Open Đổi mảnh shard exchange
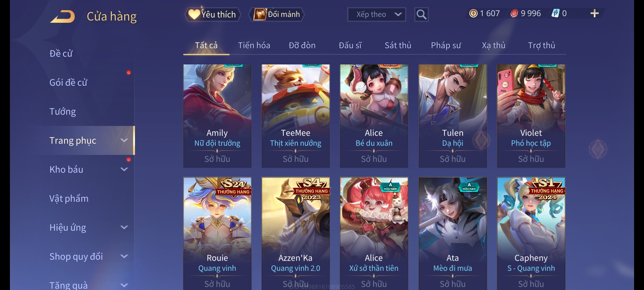 (x=277, y=15)
